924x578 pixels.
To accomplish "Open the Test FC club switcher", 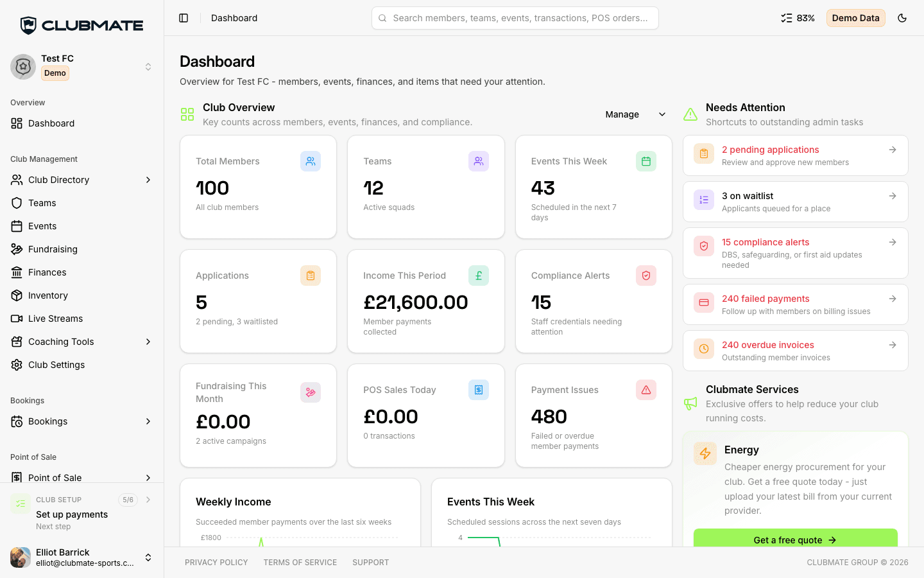I will pos(81,67).
